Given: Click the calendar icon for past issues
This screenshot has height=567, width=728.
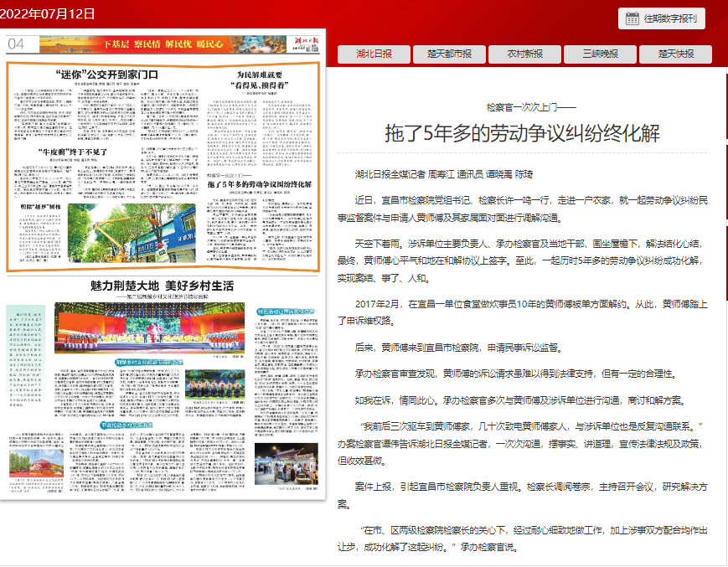Looking at the screenshot, I should click(632, 18).
